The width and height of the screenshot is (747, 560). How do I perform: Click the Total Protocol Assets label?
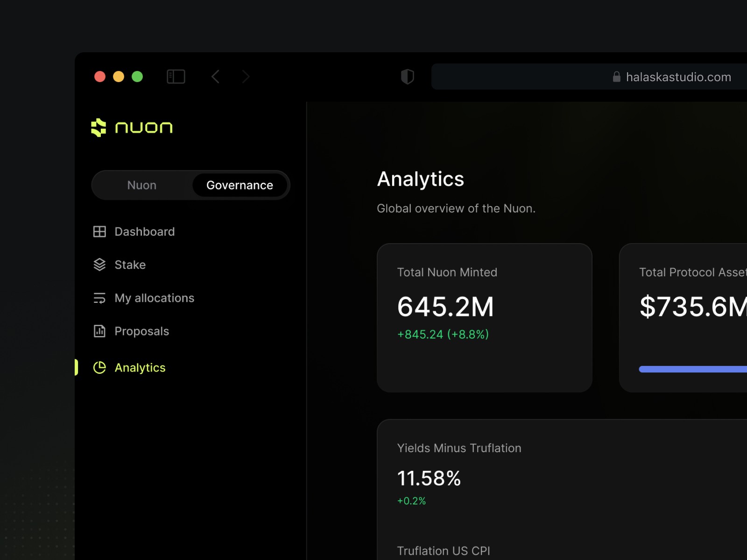[693, 272]
